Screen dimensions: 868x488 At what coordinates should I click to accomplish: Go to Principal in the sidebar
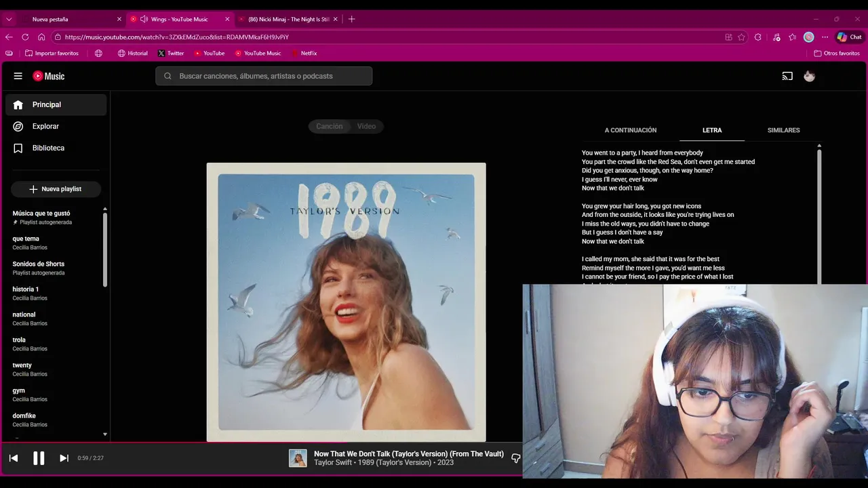[56, 104]
